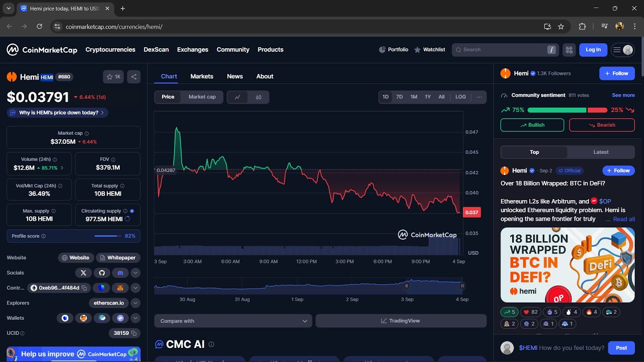This screenshot has width=644, height=362.
Task: Add Hemi to watchlist star button
Action: (113, 77)
